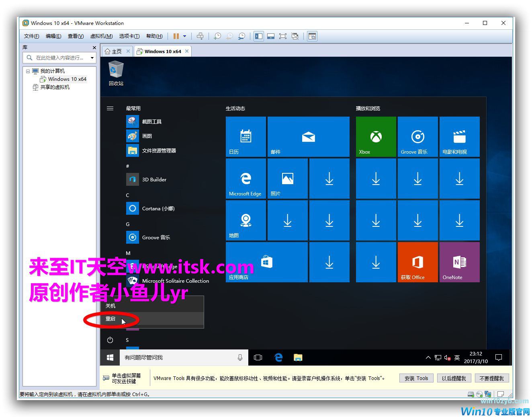Open the 获取 Office tile
The width and height of the screenshot is (532, 417).
pos(418,262)
